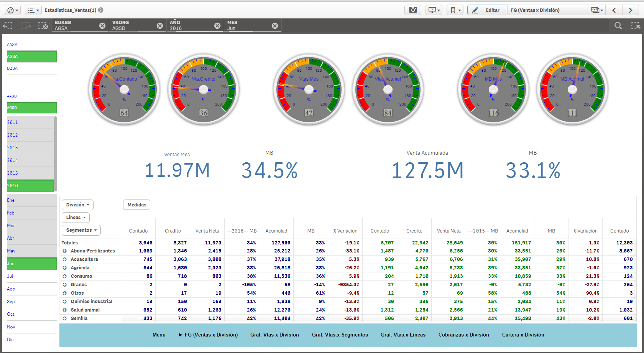Remove the VKORG AGSD selection
Image resolution: width=644 pixels, height=353 pixels.
[x=160, y=26]
